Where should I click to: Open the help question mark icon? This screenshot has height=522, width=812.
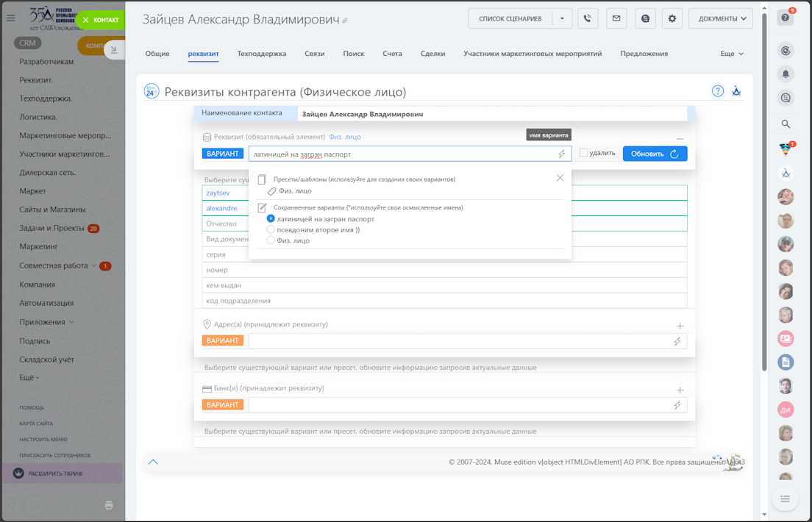(x=717, y=91)
